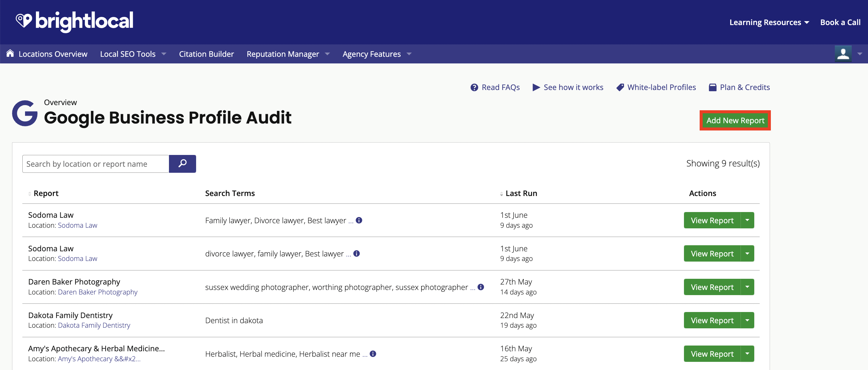Click '16th May' last run date
Image resolution: width=868 pixels, height=370 pixels.
click(x=516, y=349)
